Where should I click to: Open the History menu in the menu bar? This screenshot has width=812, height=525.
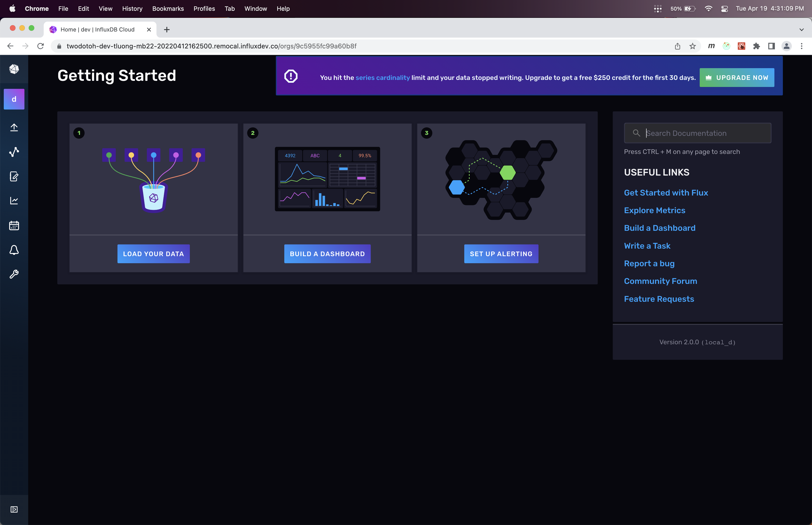click(x=132, y=8)
